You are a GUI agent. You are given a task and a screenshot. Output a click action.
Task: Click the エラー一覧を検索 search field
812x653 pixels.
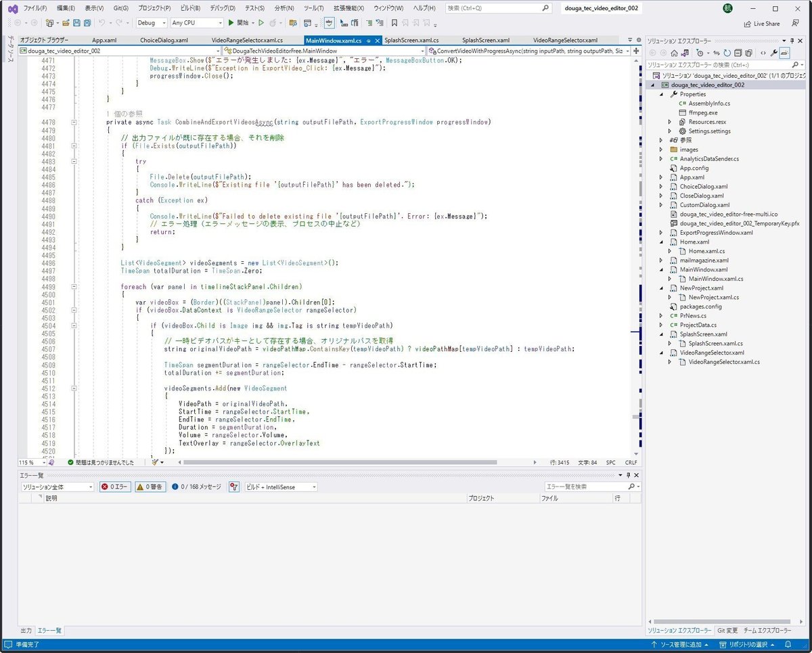click(591, 487)
